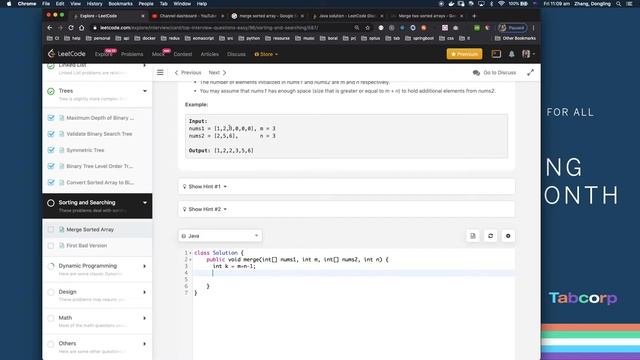640x360 pixels.
Task: Open editor settings gear
Action: click(508, 236)
